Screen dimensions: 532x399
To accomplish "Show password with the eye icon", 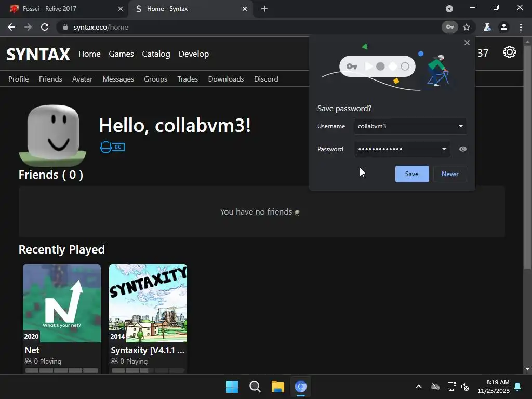I will coord(463,149).
